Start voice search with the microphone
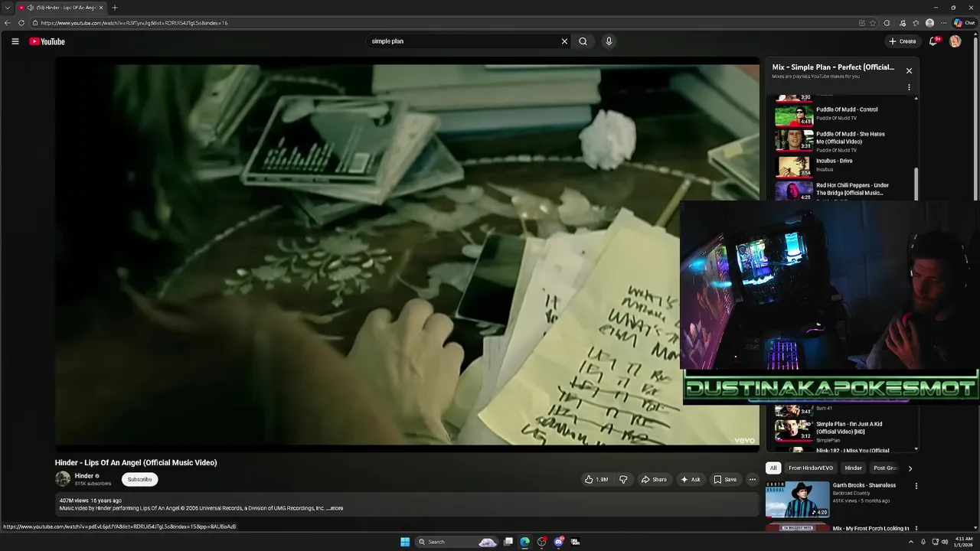 [x=609, y=41]
